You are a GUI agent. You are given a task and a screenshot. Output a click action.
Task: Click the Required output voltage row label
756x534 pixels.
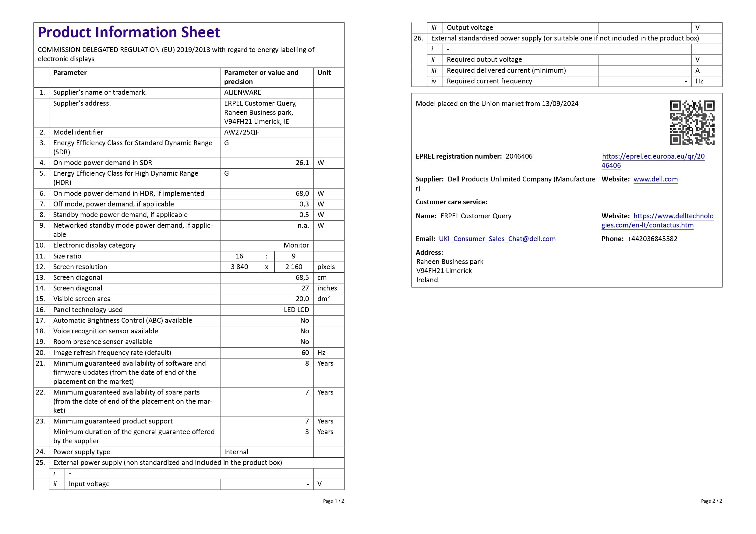[484, 60]
